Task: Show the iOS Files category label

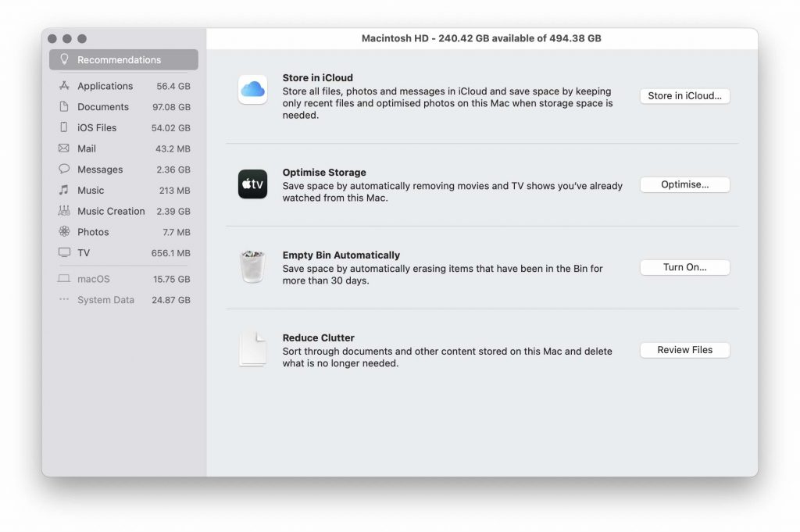Action: [x=97, y=128]
